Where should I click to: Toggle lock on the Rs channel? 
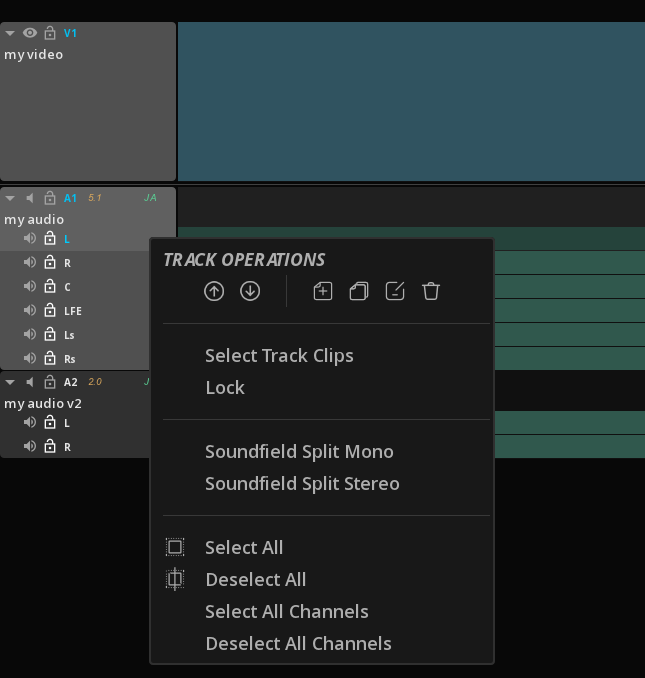point(49,358)
